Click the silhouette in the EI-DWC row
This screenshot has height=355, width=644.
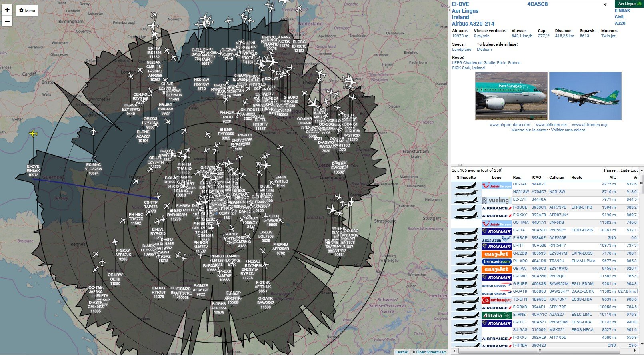(x=466, y=277)
